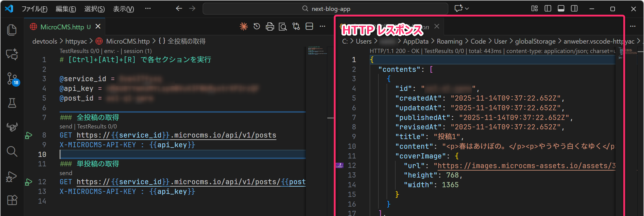This screenshot has height=216, width=644.
Task: Open the 表示(V) menu
Action: tap(123, 9)
